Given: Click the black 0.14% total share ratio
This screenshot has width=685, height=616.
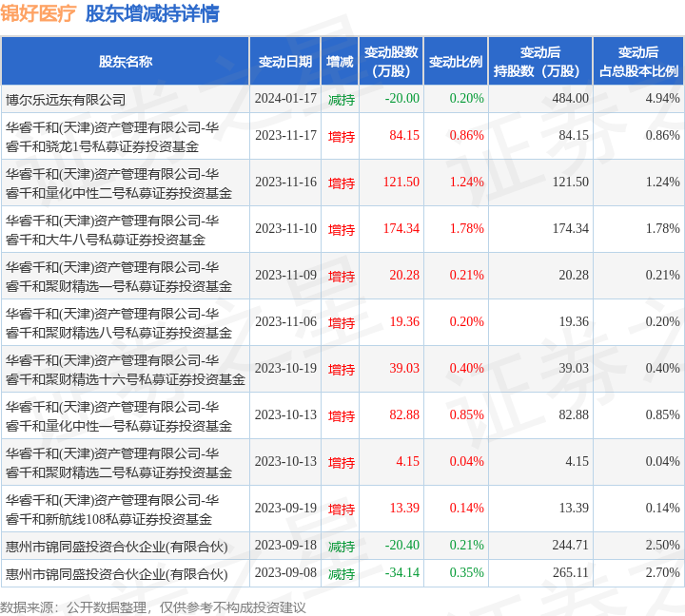Looking at the screenshot, I should tap(663, 510).
